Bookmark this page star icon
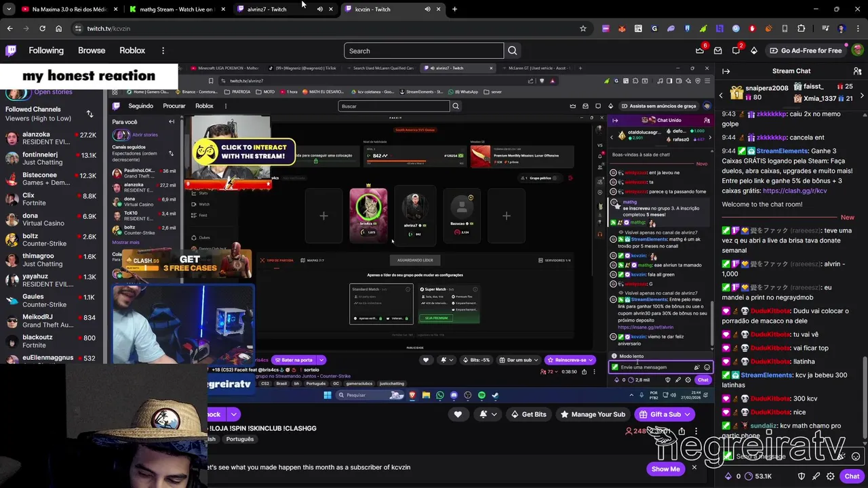This screenshot has height=488, width=868. (x=583, y=28)
